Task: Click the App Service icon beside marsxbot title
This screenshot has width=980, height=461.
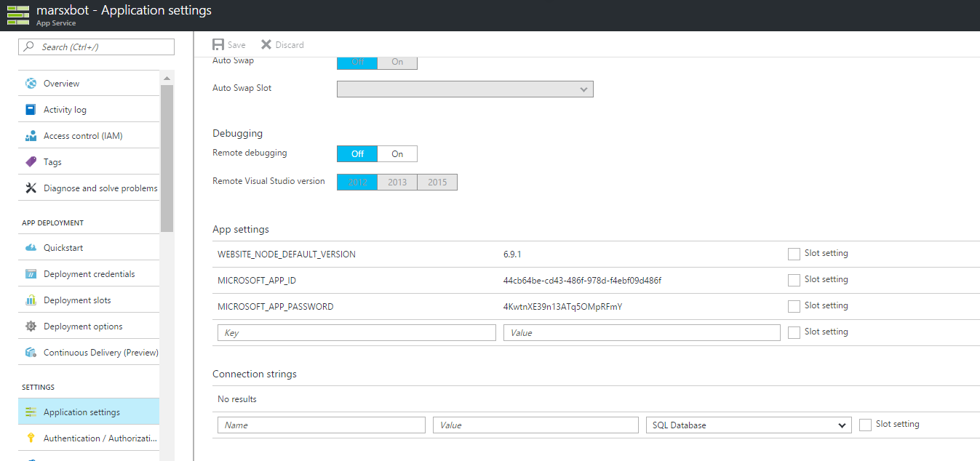Action: pos(17,15)
